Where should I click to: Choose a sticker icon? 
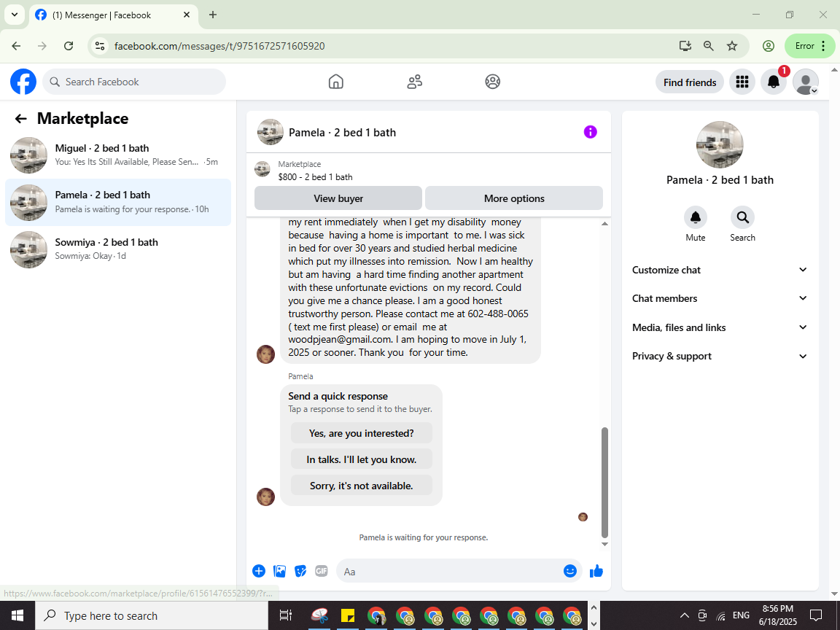[300, 571]
